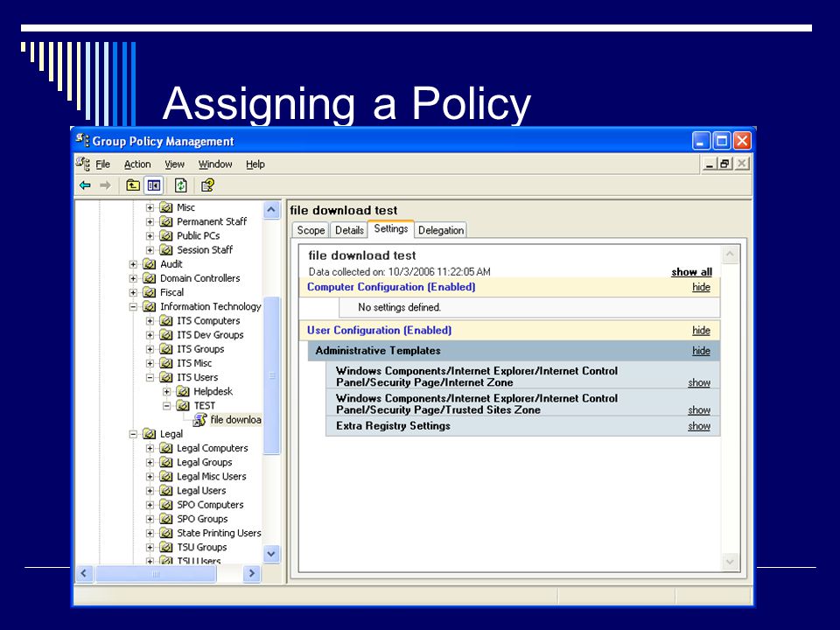
Task: Click the Fiscal OU folder icon
Action: point(150,292)
